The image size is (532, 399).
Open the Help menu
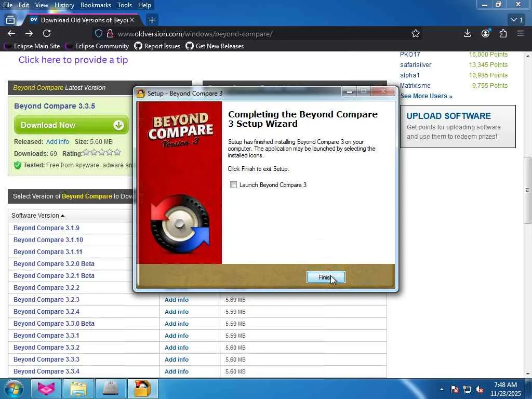click(144, 5)
